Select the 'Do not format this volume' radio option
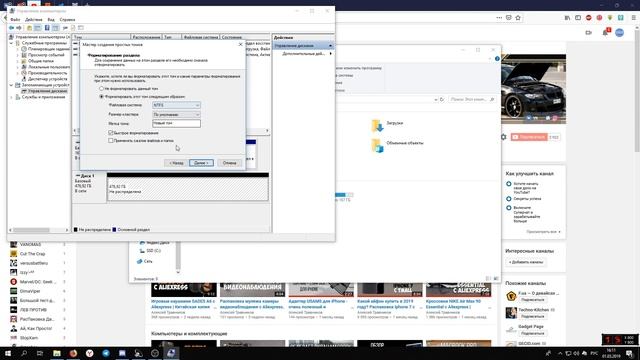The image size is (640, 360). pyautogui.click(x=102, y=89)
